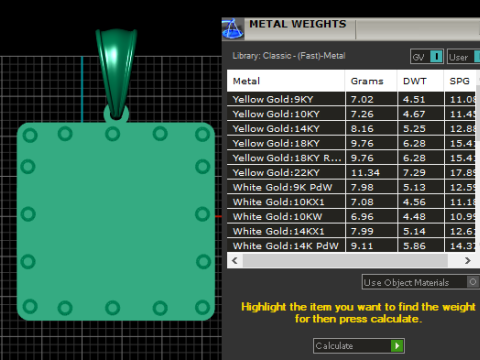
Task: Click the green Calculate arrow icon
Action: [397, 346]
